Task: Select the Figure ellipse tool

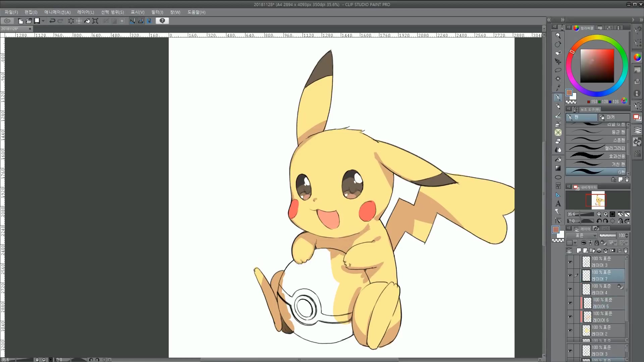Action: 558,177
